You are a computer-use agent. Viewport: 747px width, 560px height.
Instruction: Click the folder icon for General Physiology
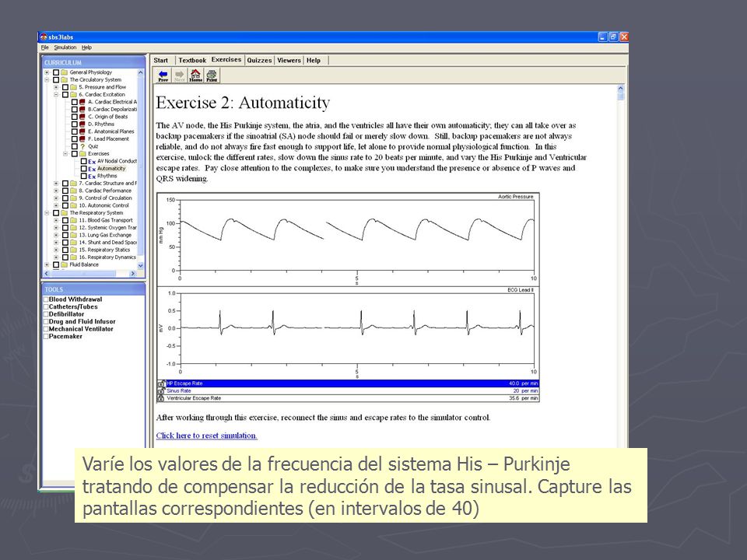pos(65,72)
